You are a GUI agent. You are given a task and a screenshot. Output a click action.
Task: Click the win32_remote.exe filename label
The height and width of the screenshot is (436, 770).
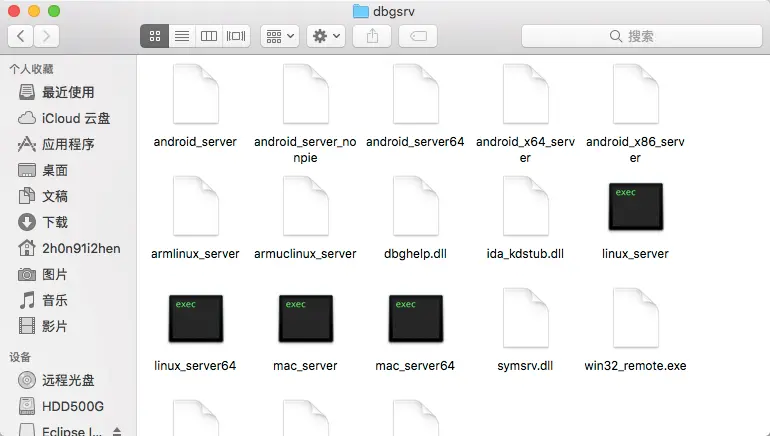click(635, 366)
